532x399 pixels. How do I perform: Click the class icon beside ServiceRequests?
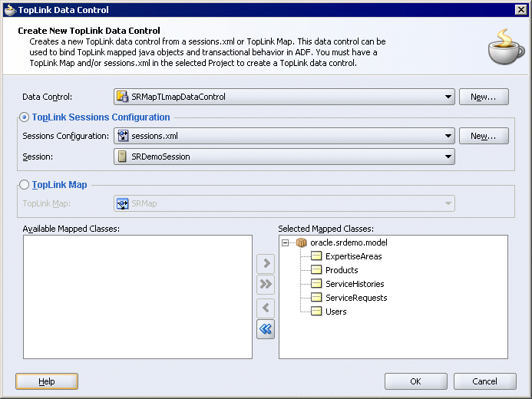click(316, 297)
